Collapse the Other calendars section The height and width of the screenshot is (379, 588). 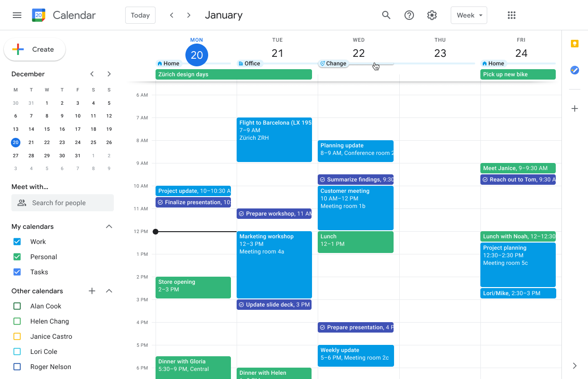[109, 291]
